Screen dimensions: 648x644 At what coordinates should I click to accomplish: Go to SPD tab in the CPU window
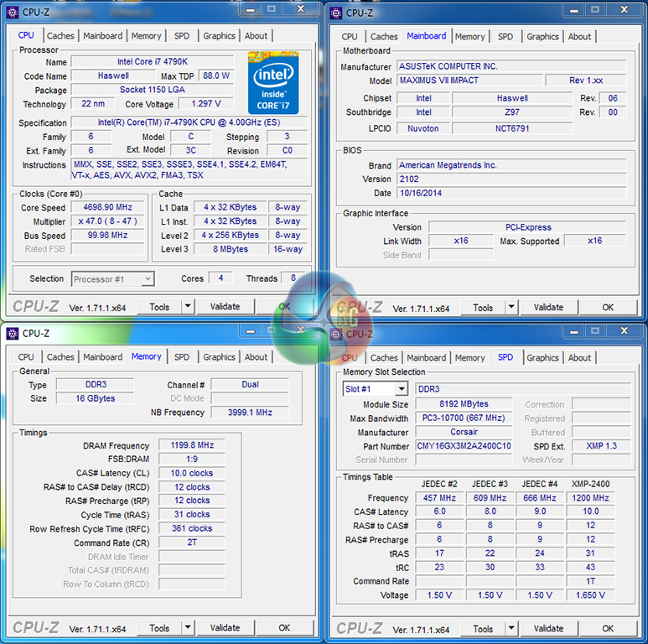coord(182,36)
